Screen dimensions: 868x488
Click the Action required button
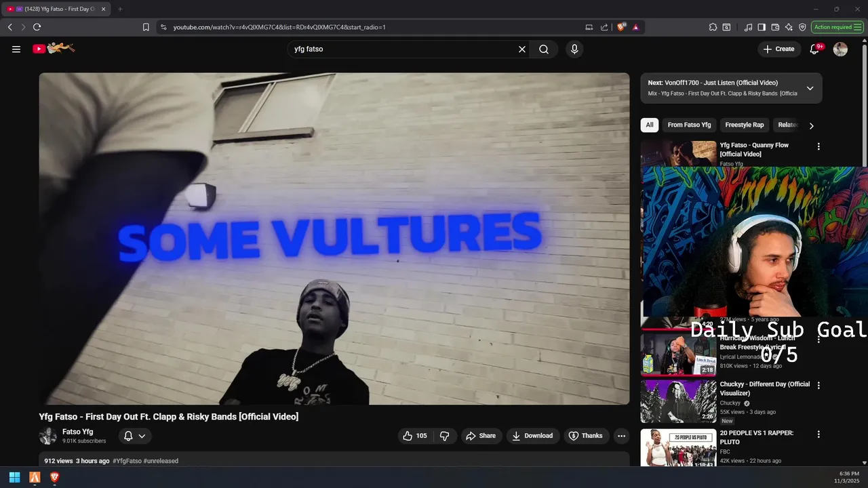point(837,27)
